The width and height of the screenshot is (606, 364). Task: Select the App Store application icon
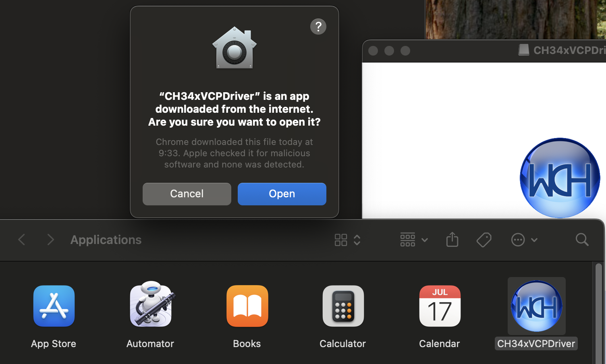54,306
